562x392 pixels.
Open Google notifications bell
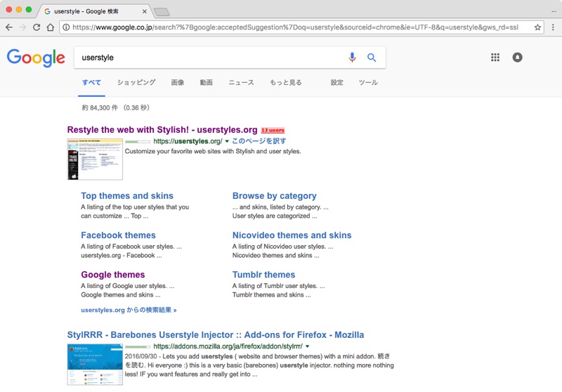click(517, 58)
